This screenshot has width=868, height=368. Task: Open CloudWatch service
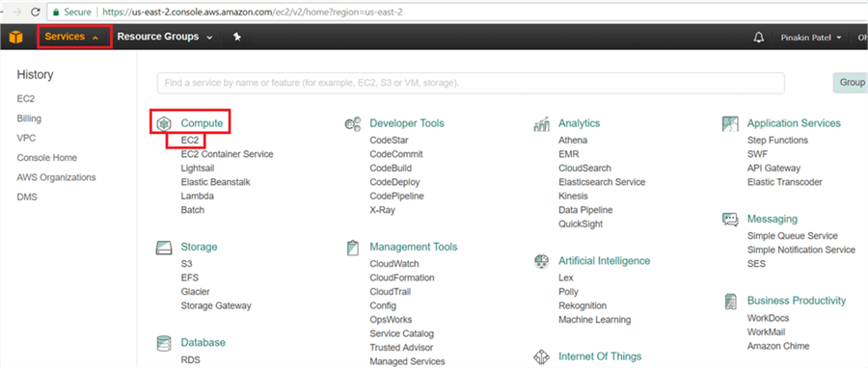tap(394, 264)
